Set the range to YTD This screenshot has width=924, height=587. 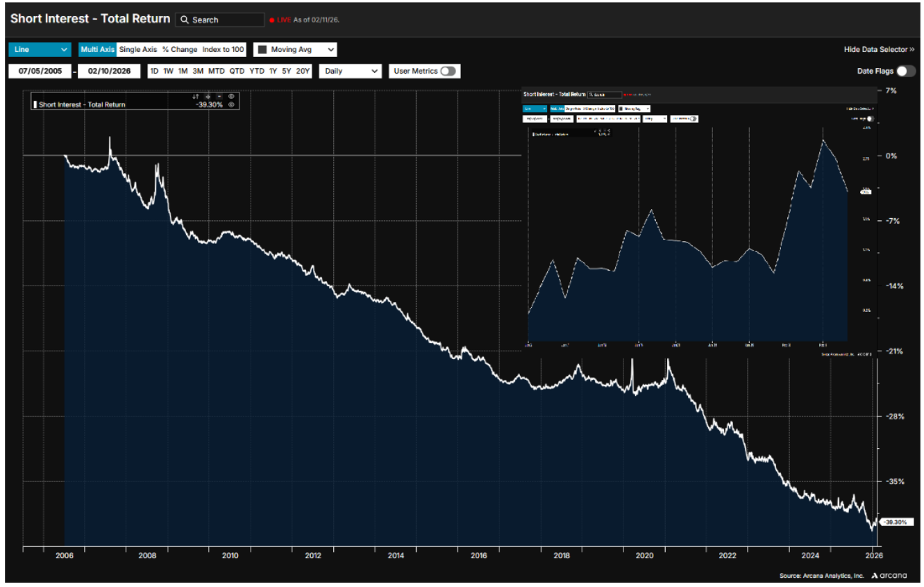257,71
